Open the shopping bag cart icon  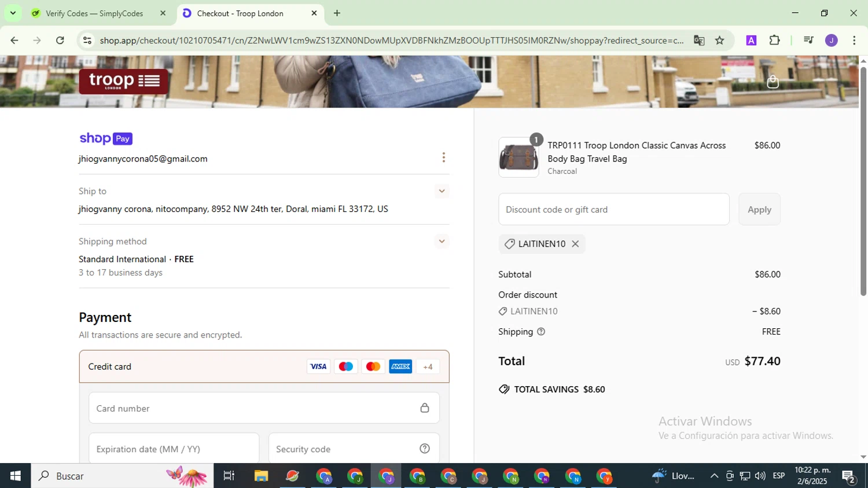[x=773, y=82]
